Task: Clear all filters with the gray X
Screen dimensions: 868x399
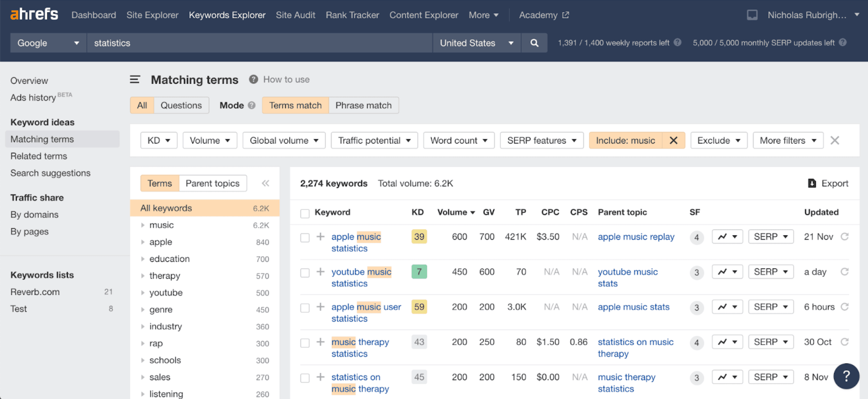Action: [835, 140]
